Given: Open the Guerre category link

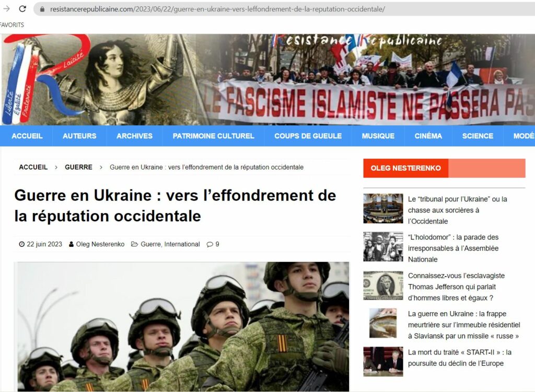Looking at the screenshot, I should (150, 244).
